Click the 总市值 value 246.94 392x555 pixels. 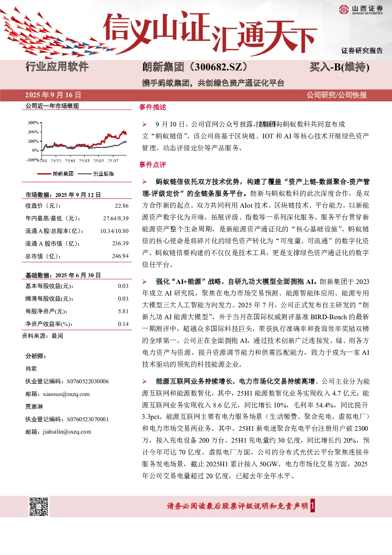pos(121,256)
